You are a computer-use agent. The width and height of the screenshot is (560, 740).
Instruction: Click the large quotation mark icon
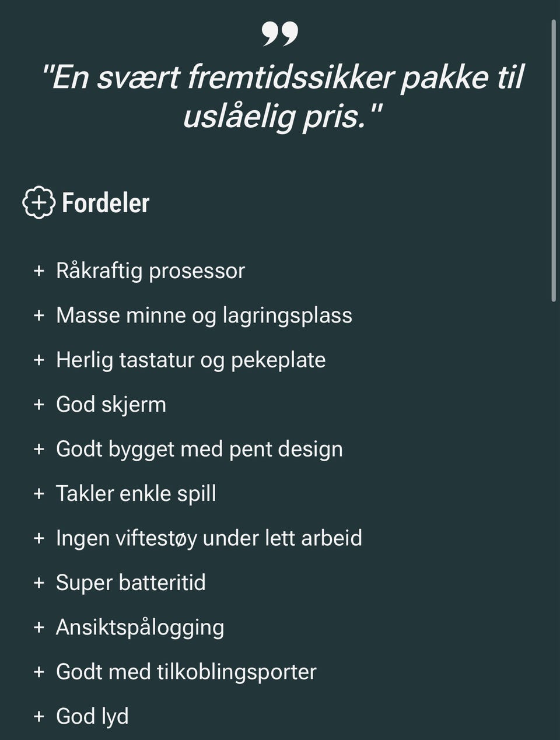coord(280,34)
